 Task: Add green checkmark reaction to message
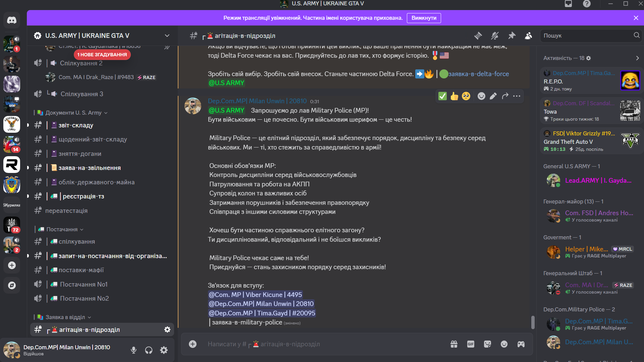pyautogui.click(x=442, y=96)
